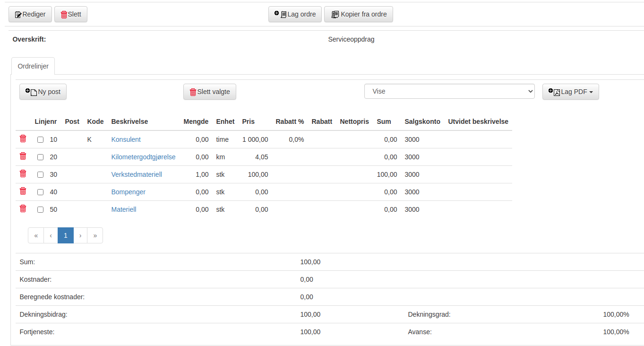Click the Linjenr column header
This screenshot has height=346, width=644.
(46, 121)
